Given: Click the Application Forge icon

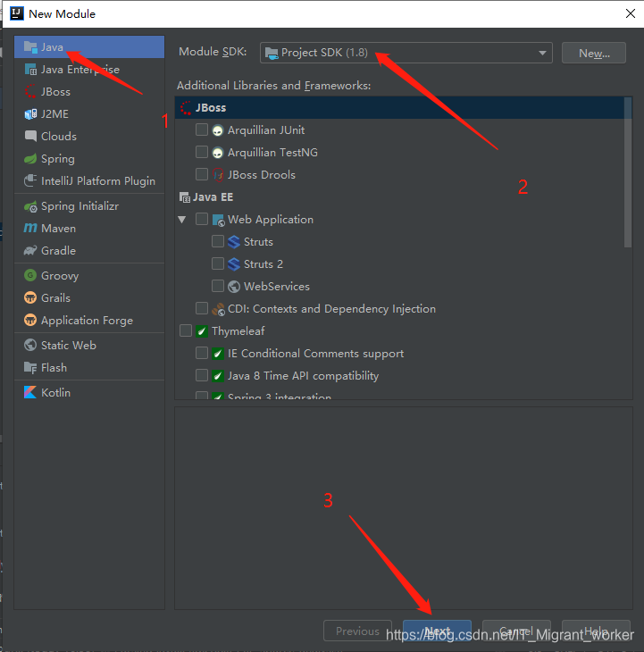Looking at the screenshot, I should click(30, 320).
